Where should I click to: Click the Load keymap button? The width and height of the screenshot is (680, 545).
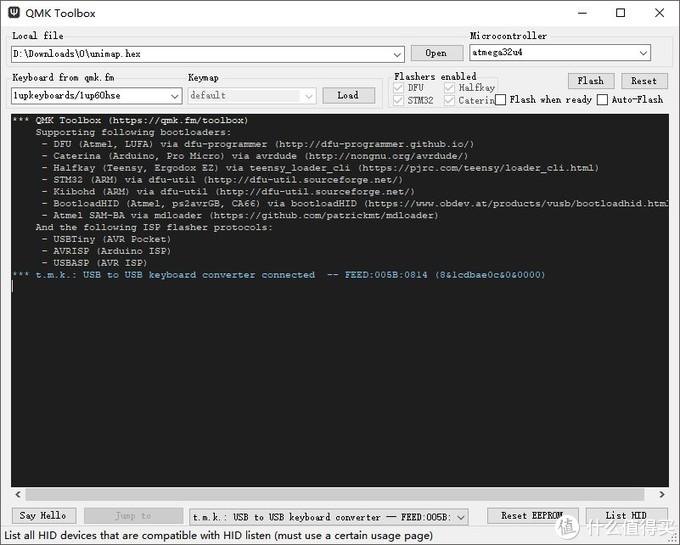pyautogui.click(x=348, y=95)
